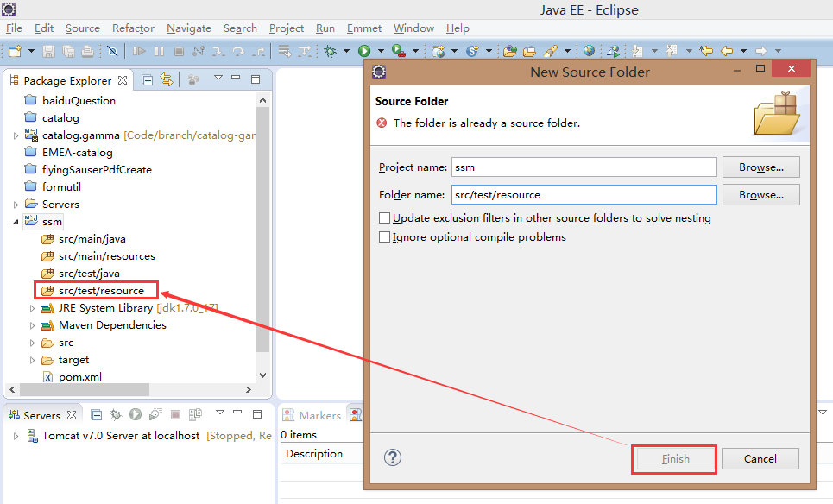Open the File menu
The image size is (833, 504).
click(14, 28)
